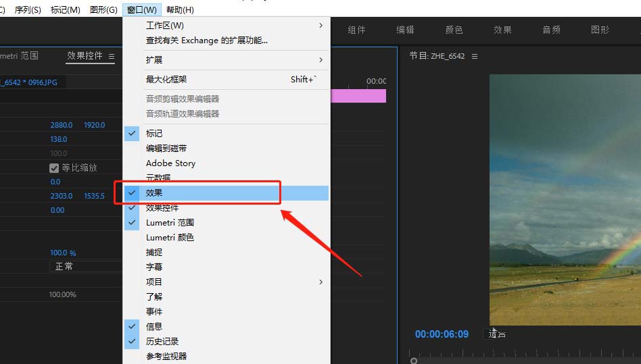Select the Lumetri 范围 panel tab
Viewport: 641px width, 364px height.
(x=19, y=55)
